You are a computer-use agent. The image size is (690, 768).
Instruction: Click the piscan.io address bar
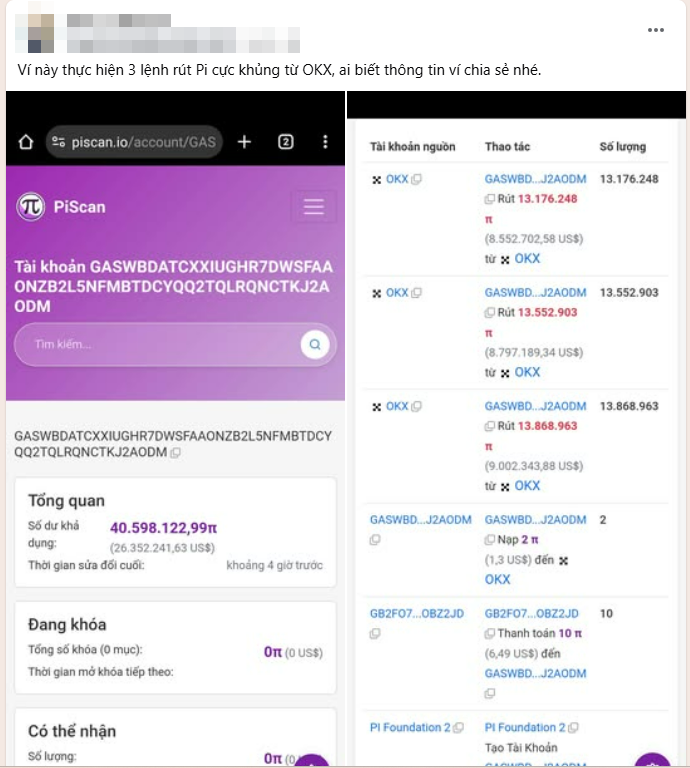pos(135,142)
